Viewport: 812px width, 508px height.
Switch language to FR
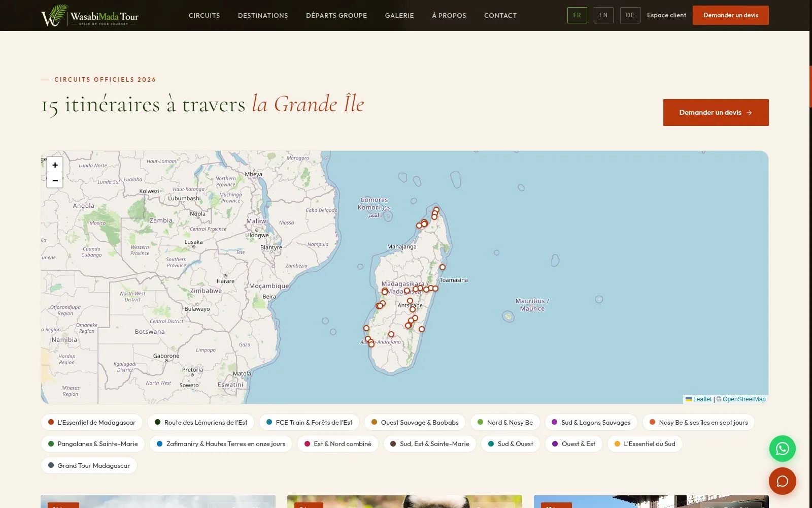pyautogui.click(x=577, y=15)
